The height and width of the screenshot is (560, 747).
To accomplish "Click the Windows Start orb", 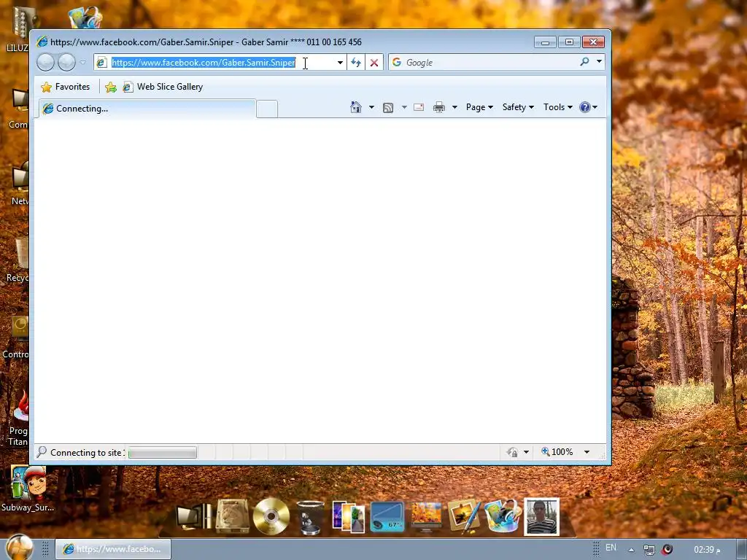I will point(19,548).
